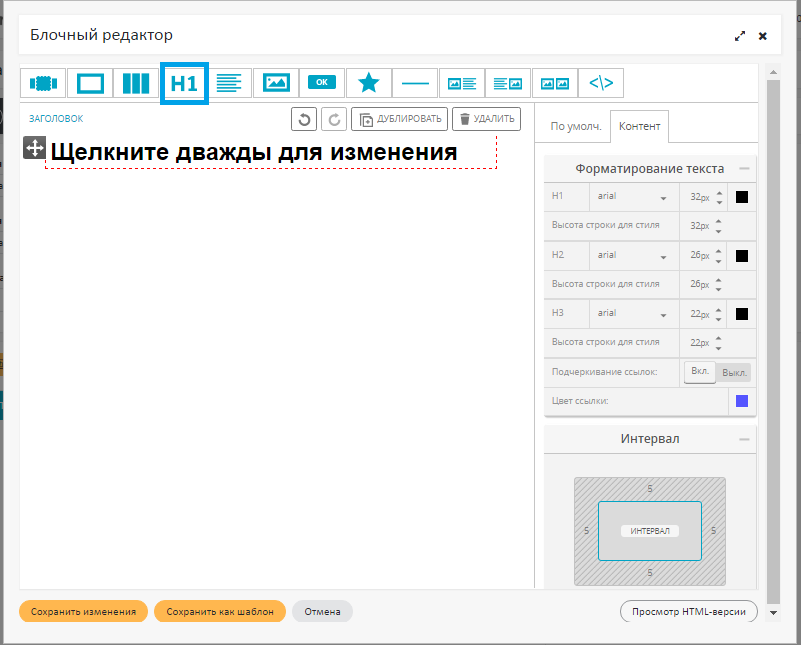Viewport: 801px width, 645px height.
Task: Open the H1 font family dropdown
Action: tap(633, 197)
